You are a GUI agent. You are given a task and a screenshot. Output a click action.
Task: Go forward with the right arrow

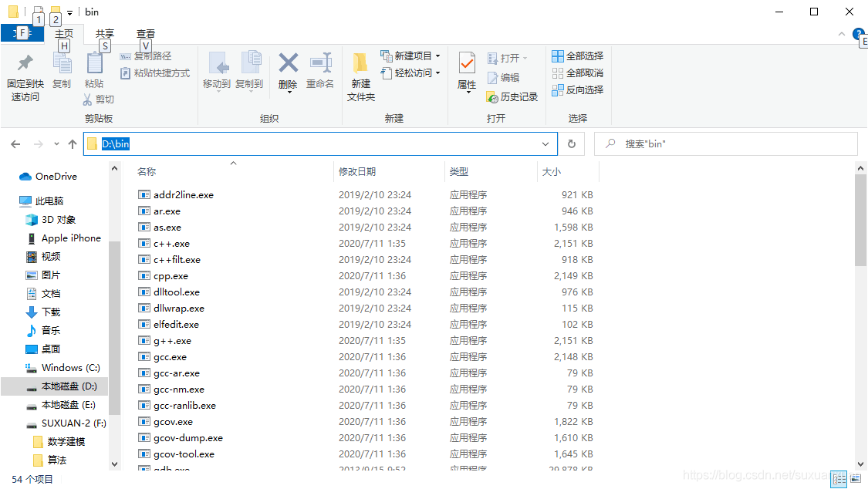pyautogui.click(x=39, y=144)
